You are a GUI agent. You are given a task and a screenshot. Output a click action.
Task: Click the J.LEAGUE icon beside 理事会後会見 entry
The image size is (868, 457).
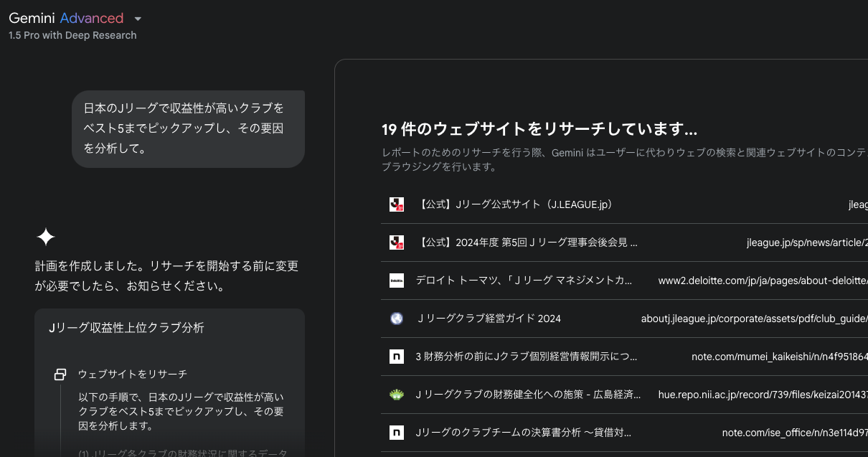pos(397,242)
